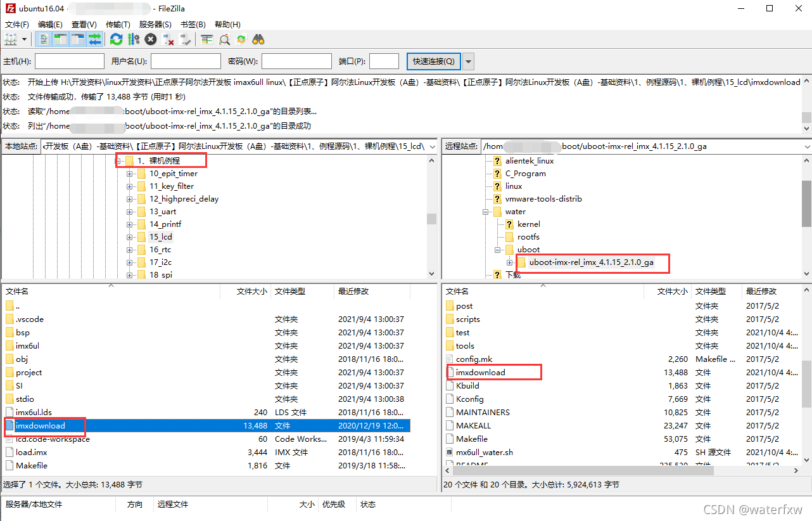
Task: Open the 帮助(H) menu
Action: pos(227,24)
